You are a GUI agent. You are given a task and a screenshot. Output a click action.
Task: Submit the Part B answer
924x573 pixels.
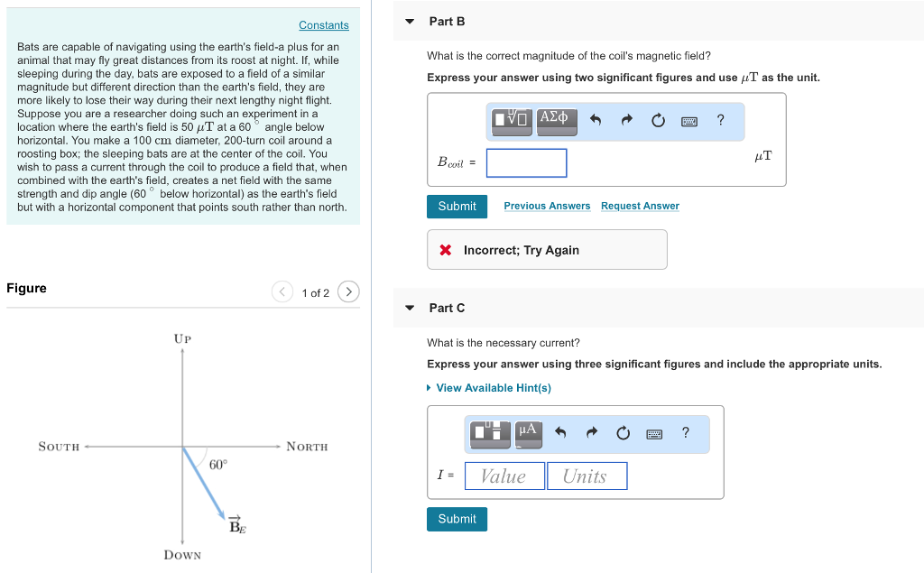[x=457, y=206]
